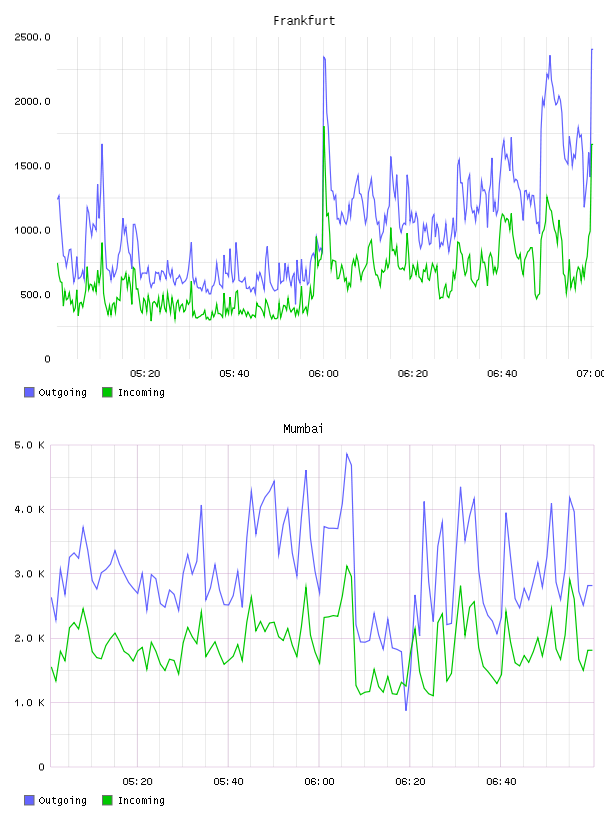Viewport: 608px width, 816px height.
Task: Click Frankfurt y-axis label 1500.0
Action: pos(32,166)
